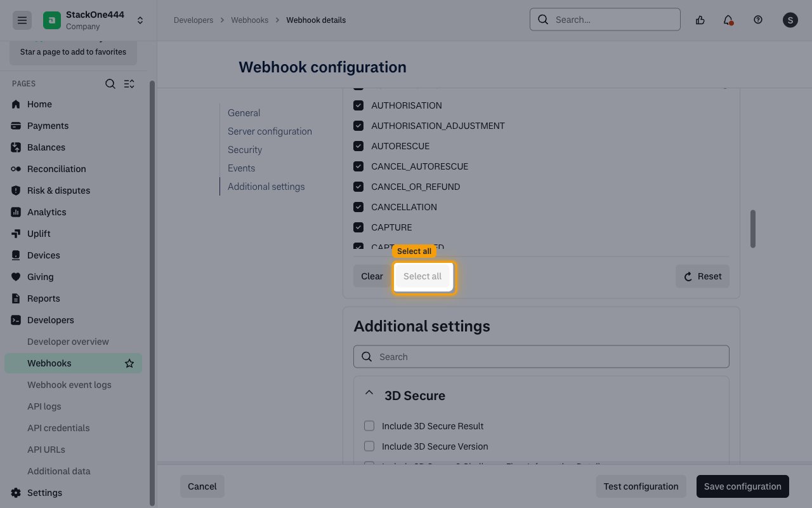Click the pages list filter icon

point(129,84)
